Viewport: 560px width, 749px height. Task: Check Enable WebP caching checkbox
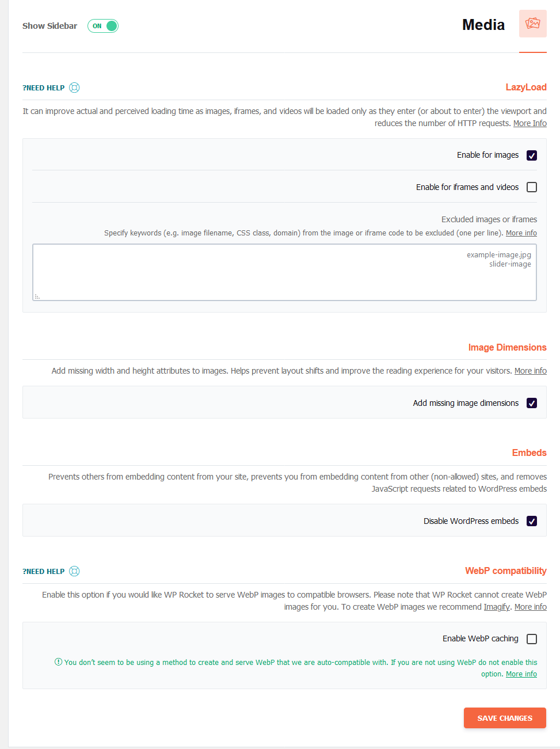click(532, 639)
